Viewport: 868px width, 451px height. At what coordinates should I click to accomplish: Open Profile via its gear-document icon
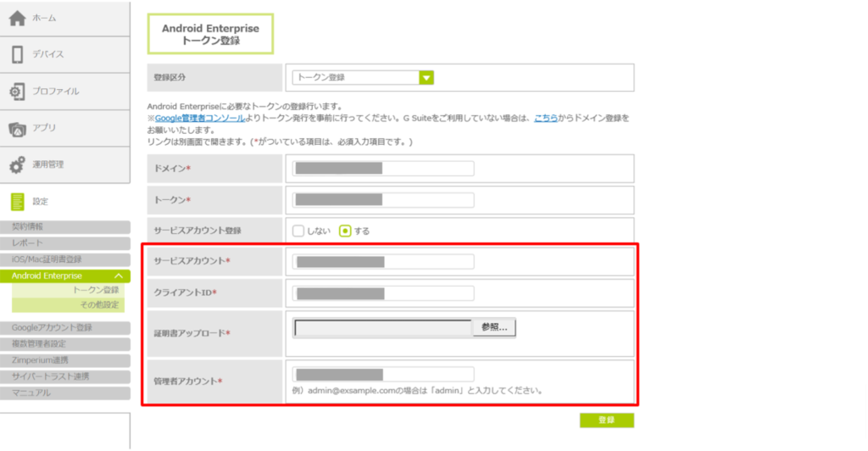pos(17,91)
